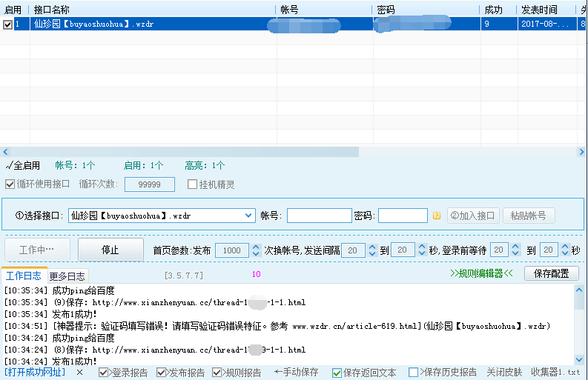The width and height of the screenshot is (588, 380).
Task: Click 帐号 column header
Action: (289, 10)
